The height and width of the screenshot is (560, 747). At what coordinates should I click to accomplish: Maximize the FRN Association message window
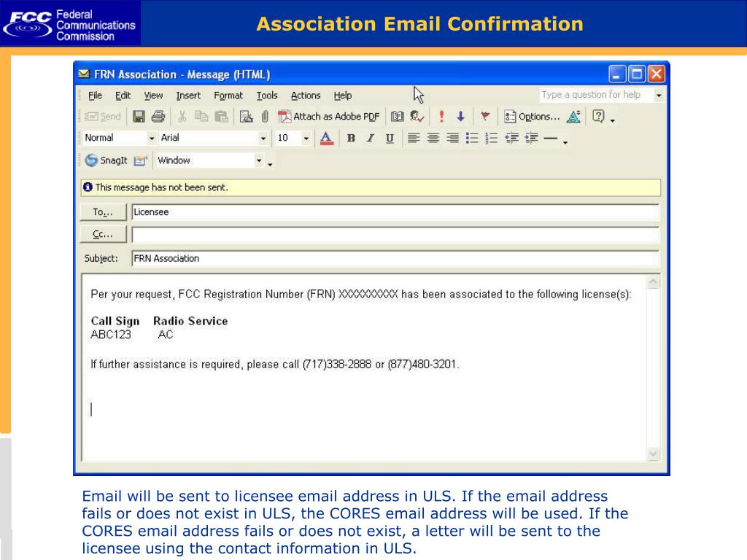point(637,74)
